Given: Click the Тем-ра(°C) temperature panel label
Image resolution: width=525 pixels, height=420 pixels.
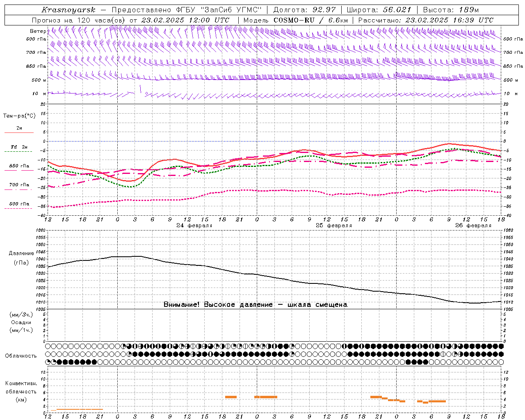Looking at the screenshot, I should (x=19, y=116).
